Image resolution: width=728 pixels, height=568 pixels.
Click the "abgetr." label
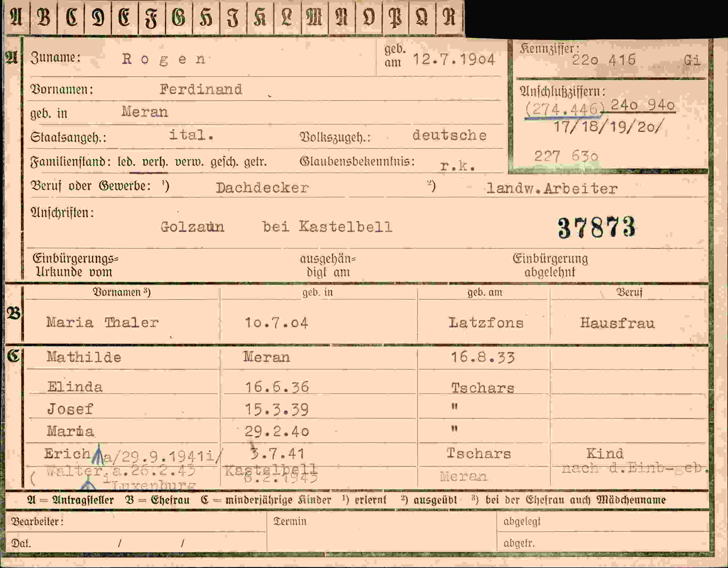[x=519, y=543]
